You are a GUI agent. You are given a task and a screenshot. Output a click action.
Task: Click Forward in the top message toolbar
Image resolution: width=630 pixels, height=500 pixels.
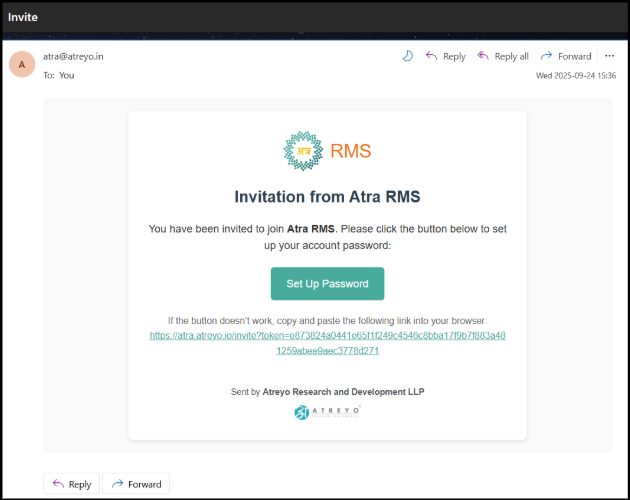pos(566,56)
